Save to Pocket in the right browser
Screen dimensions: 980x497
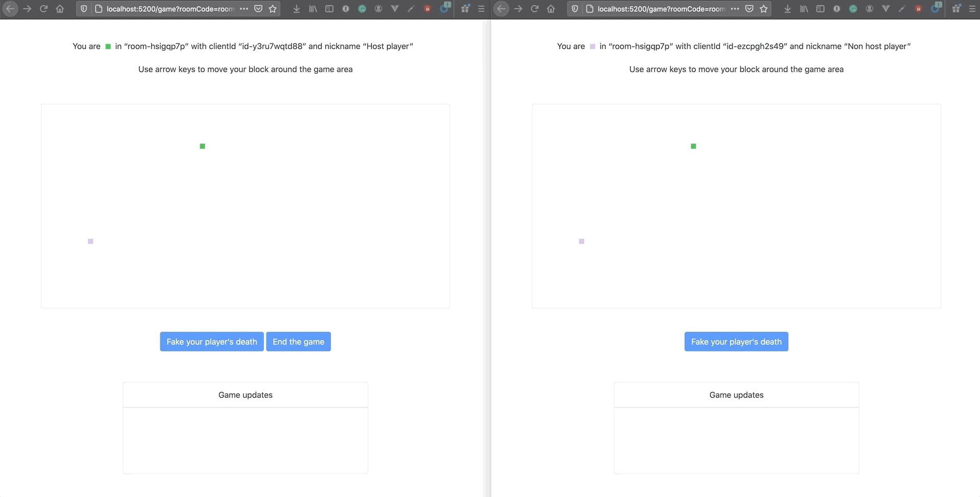pos(749,9)
